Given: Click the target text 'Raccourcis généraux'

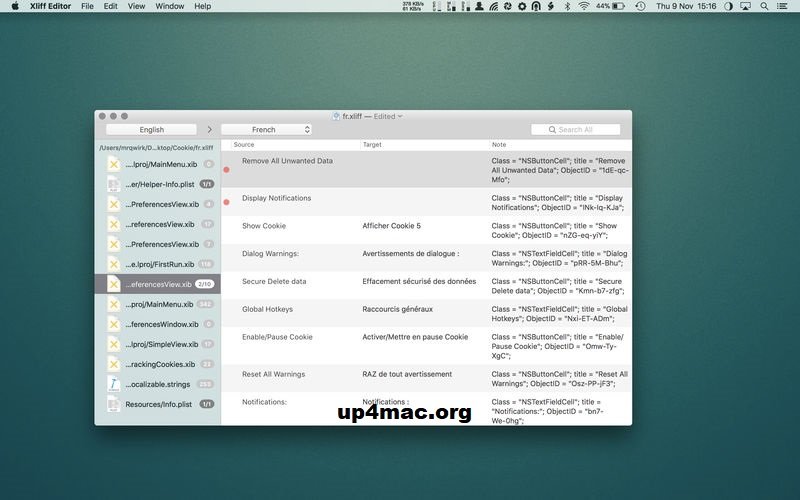Looking at the screenshot, I should click(397, 309).
